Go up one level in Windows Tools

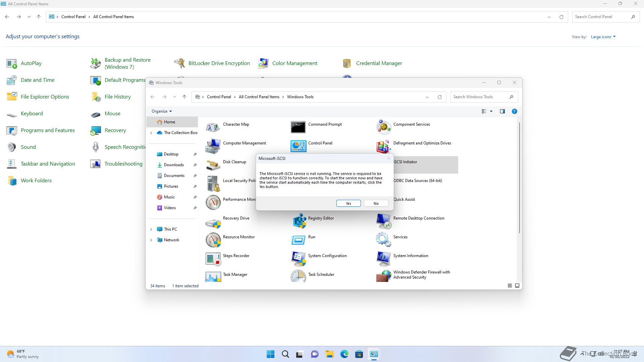[x=184, y=97]
